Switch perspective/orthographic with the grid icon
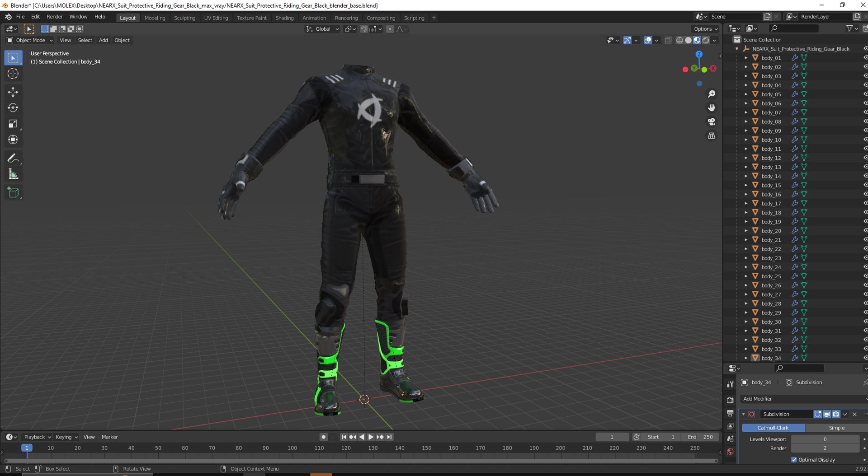This screenshot has width=868, height=476. [x=712, y=136]
